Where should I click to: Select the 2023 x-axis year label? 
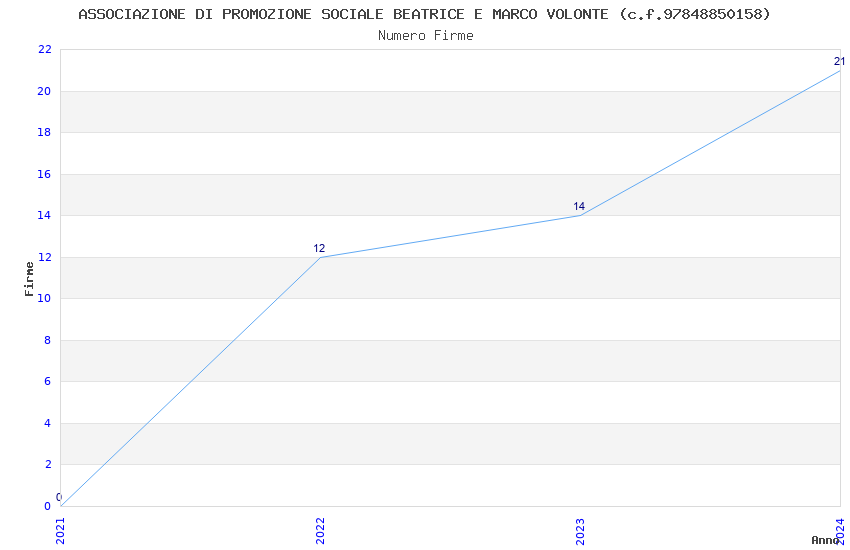tap(581, 531)
